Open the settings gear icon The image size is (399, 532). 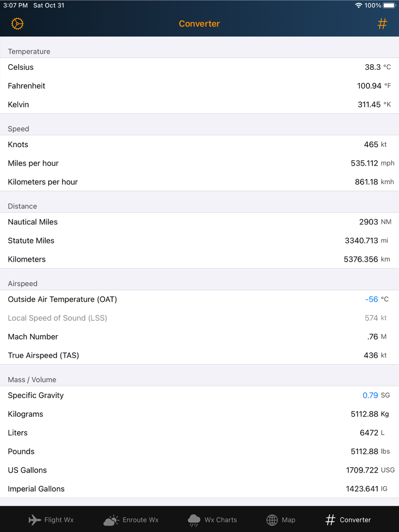17,24
